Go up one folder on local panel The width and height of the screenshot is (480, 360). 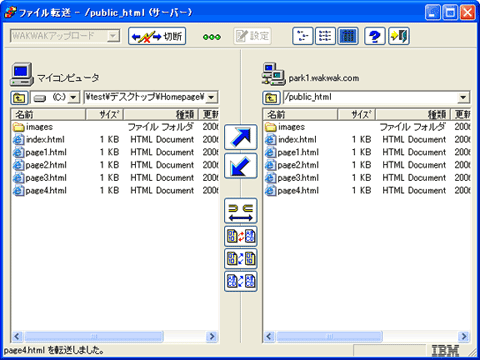pyautogui.click(x=19, y=98)
